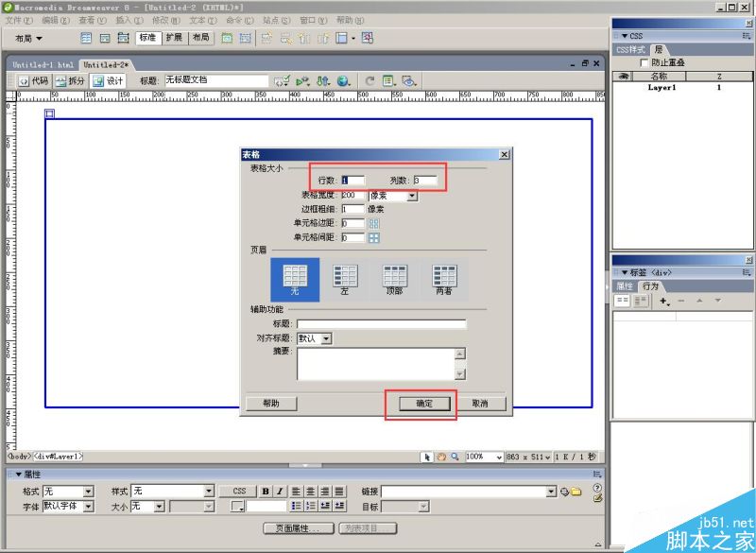
Task: Click the Zoom magnifier tool in status bar
Action: 455,457
